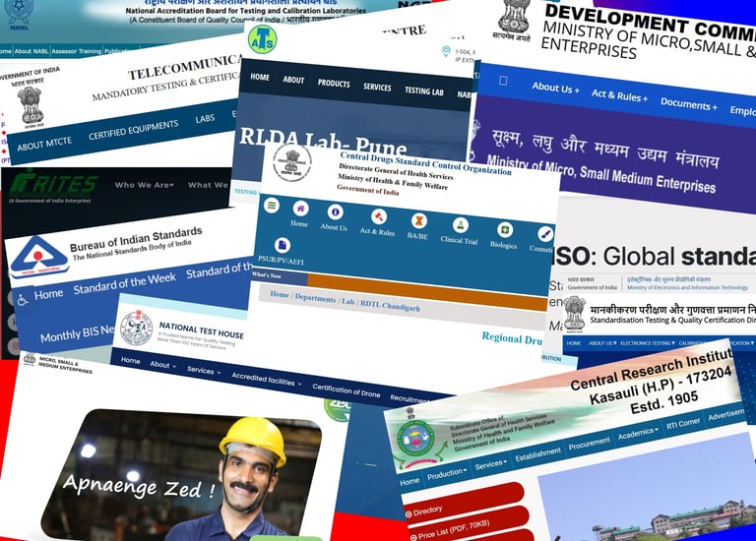The width and height of the screenshot is (756, 541).
Task: Click the National Test House emblem logo
Action: pos(136,329)
